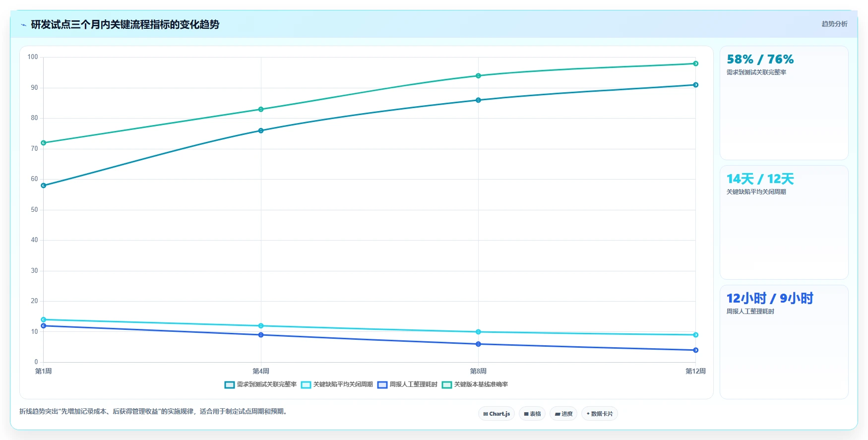
Task: Click the 关键缺陷平均关闭周期 card caption
Action: tap(756, 192)
